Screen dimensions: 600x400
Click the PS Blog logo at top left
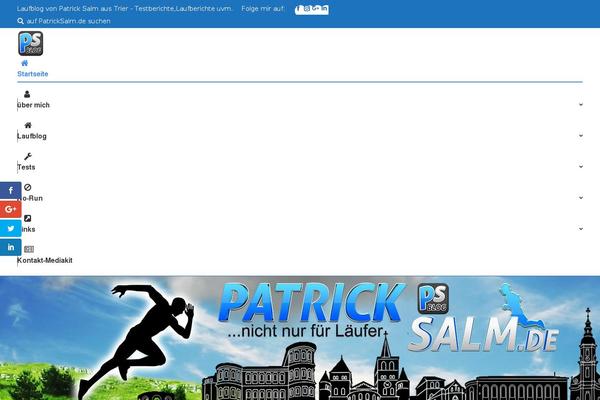[31, 44]
